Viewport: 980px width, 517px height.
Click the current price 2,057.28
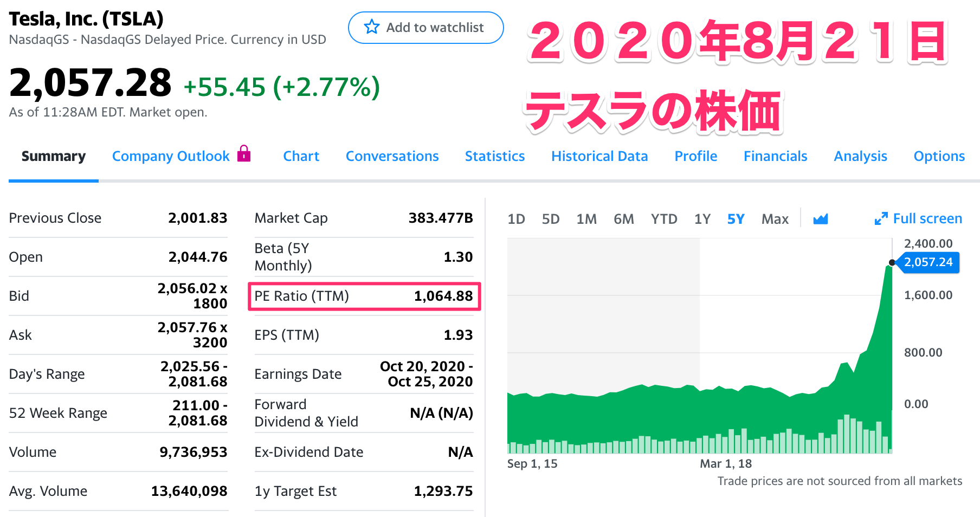coord(91,83)
